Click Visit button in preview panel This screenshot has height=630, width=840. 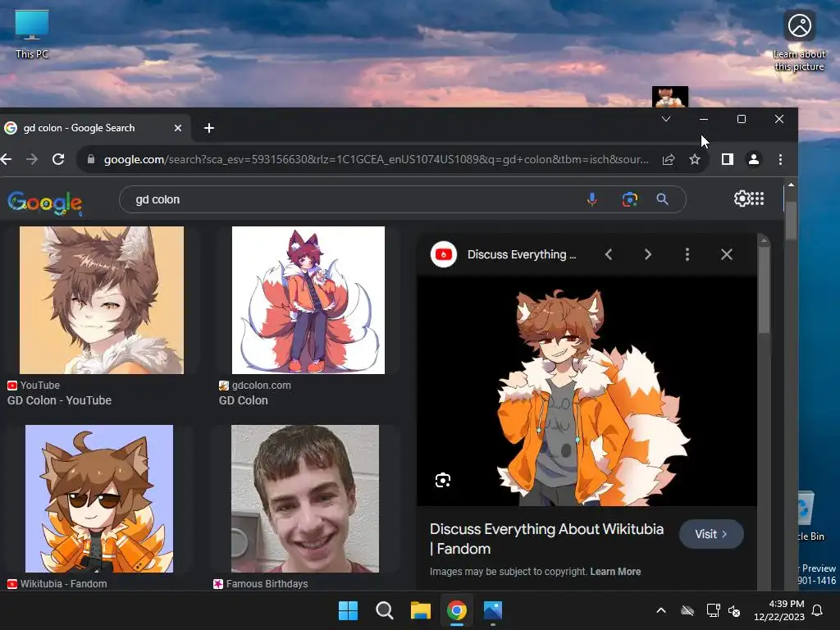click(x=711, y=534)
